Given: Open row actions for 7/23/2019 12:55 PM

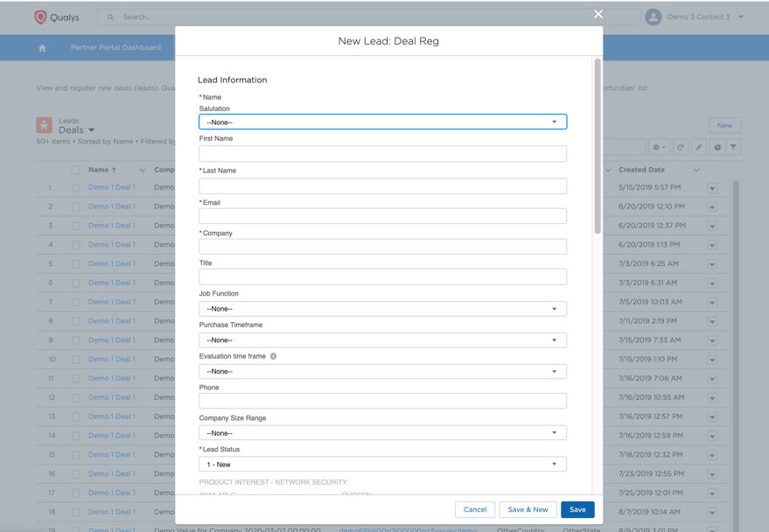Looking at the screenshot, I should (712, 474).
